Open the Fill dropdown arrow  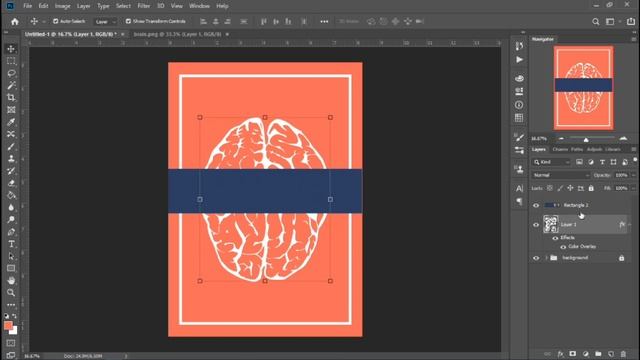pyautogui.click(x=633, y=188)
